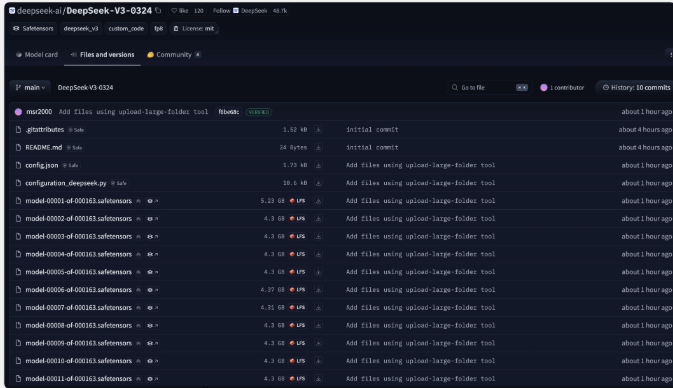The height and width of the screenshot is (388, 673).
Task: Download the .gitattributes file
Action: tap(318, 130)
